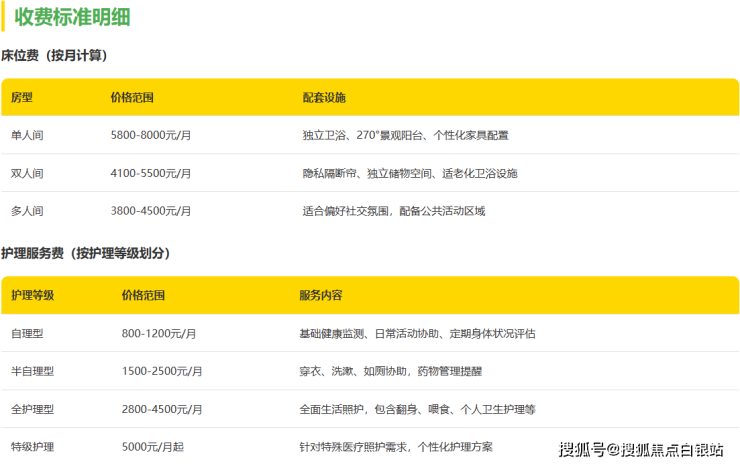Click the 配套设施 column header
This screenshot has width=740, height=466.
coord(324,98)
